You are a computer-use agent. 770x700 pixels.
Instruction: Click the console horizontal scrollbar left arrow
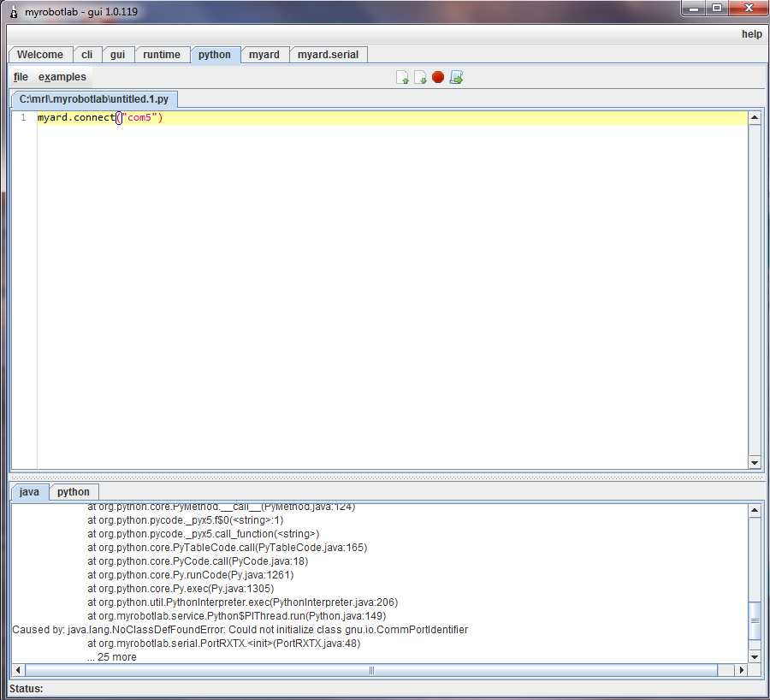[18, 670]
